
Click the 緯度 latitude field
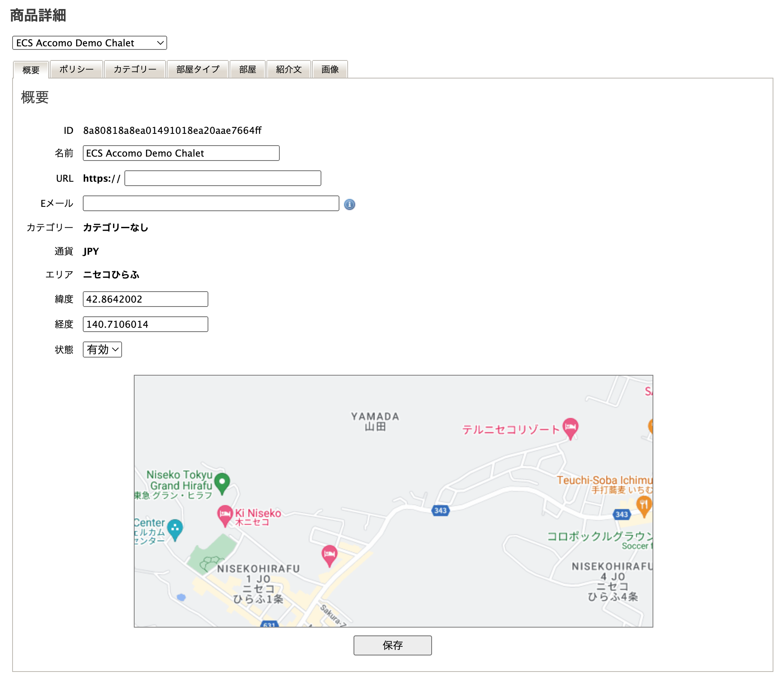click(145, 299)
